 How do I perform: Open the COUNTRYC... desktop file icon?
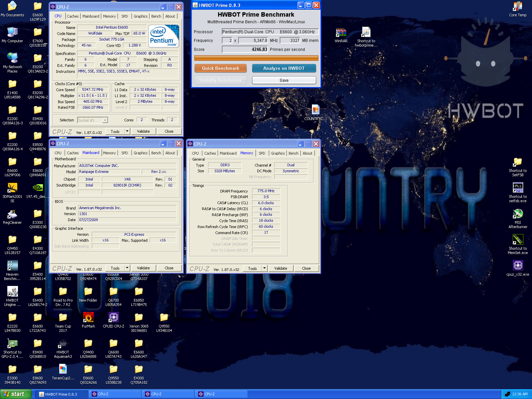(316, 110)
